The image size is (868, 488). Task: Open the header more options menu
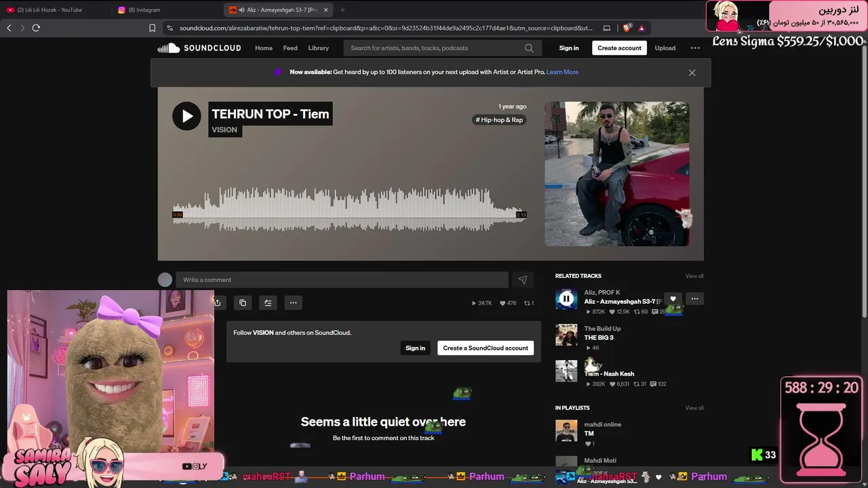tap(695, 48)
